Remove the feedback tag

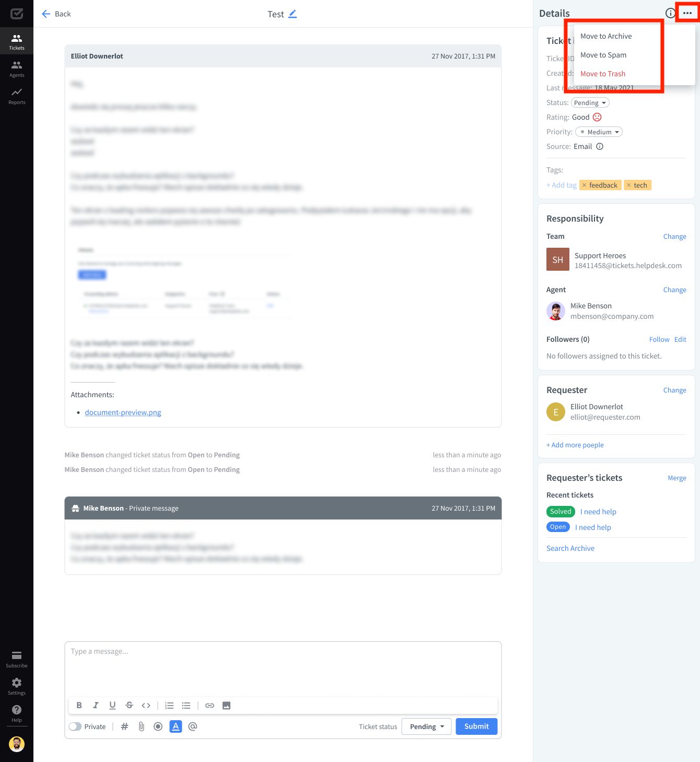coord(584,185)
